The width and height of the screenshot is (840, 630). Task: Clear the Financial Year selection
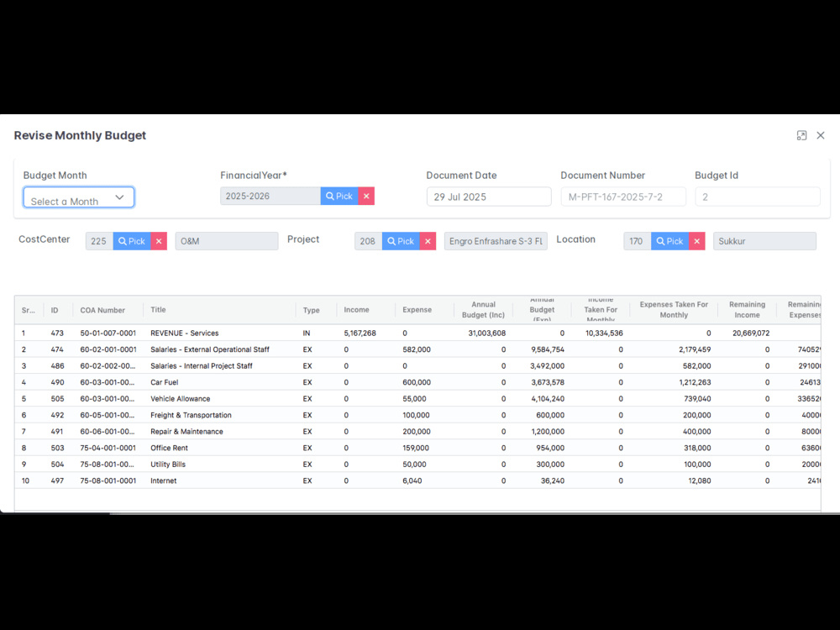pos(366,196)
